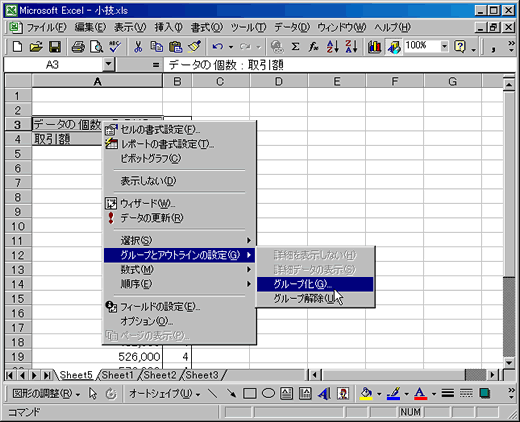
Task: Open the zoom 100% dropdown
Action: tap(444, 46)
